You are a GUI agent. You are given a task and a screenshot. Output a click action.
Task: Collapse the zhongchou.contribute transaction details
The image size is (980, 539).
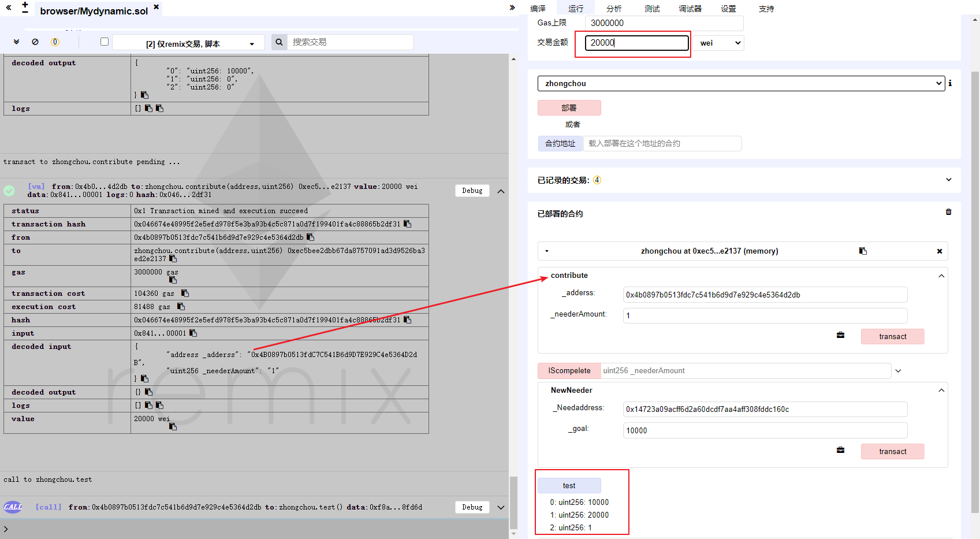[501, 191]
